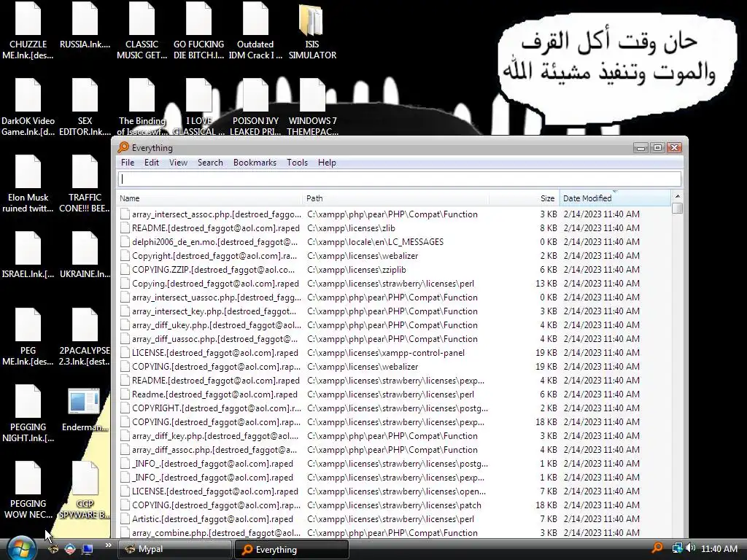Open the network icon in system tray
Image resolution: width=747 pixels, height=560 pixels.
(x=677, y=548)
